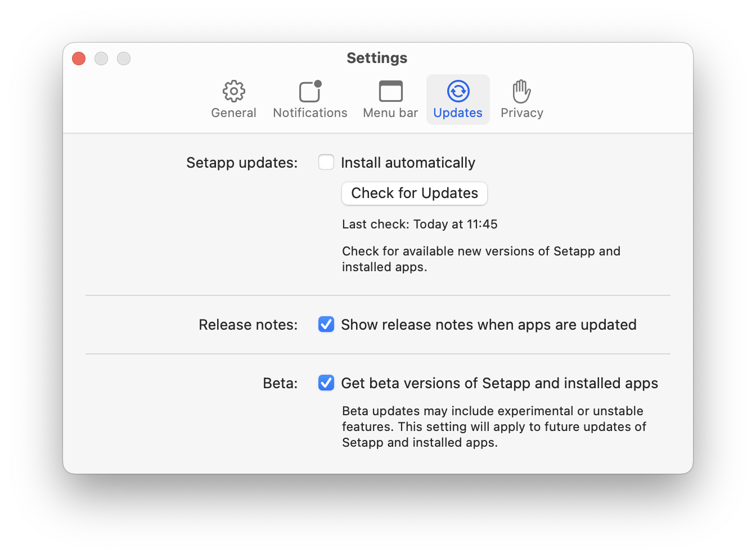This screenshot has height=557, width=756.
Task: Click the Settings window title
Action: [377, 58]
